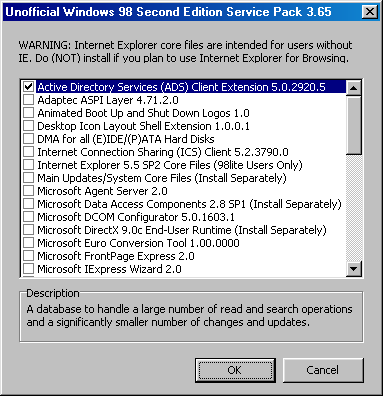This screenshot has height=396, width=383.
Task: Select the Microsoft IExpress Wizard 2.0 checkbox
Action: (29, 269)
